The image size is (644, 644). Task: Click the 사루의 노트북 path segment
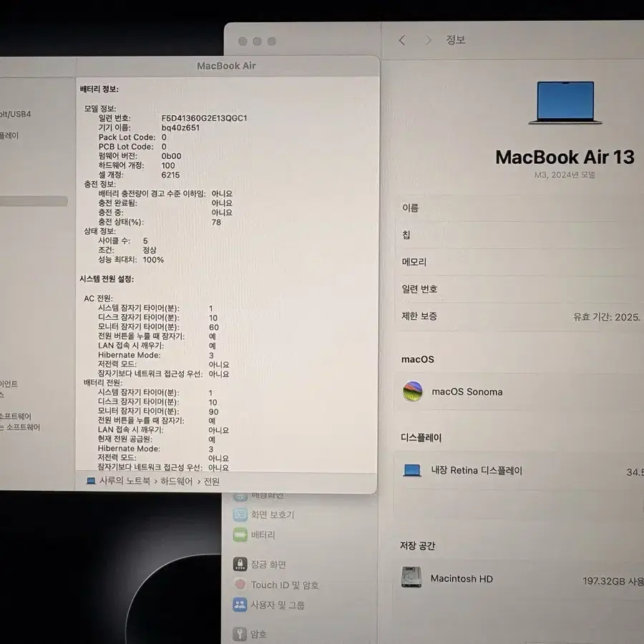125,481
